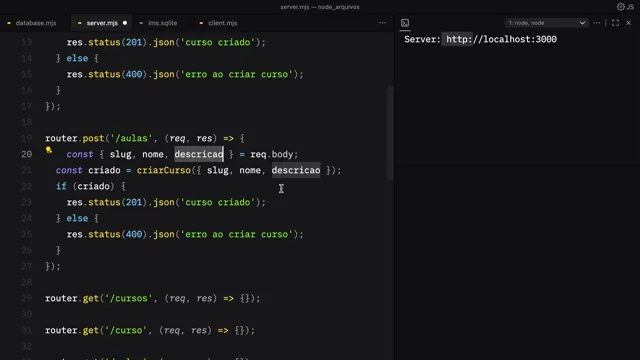Click 'req.body' on line 20

pyautogui.click(x=271, y=154)
